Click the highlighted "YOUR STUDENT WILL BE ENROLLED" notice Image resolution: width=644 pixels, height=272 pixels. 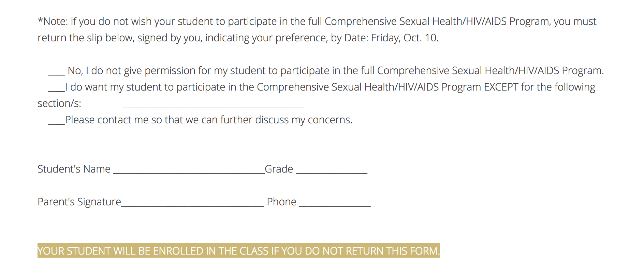pos(239,251)
